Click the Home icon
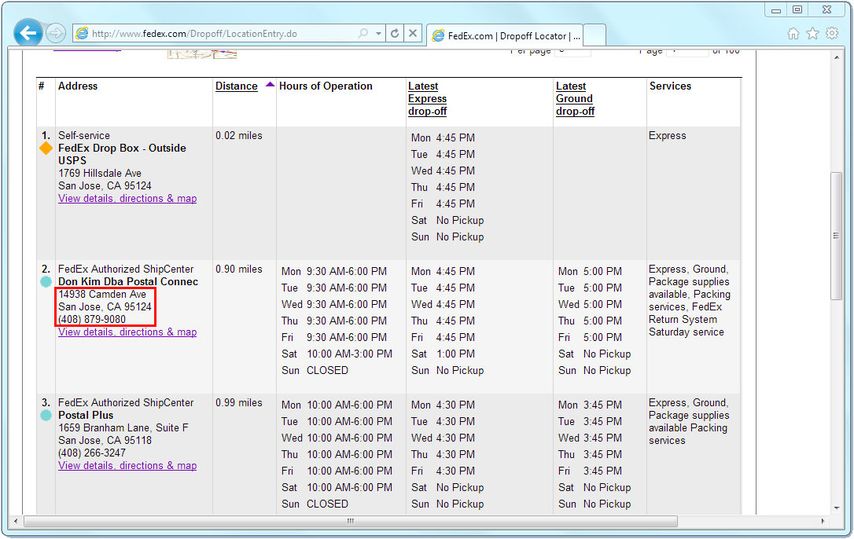The height and width of the screenshot is (539, 854). [793, 33]
